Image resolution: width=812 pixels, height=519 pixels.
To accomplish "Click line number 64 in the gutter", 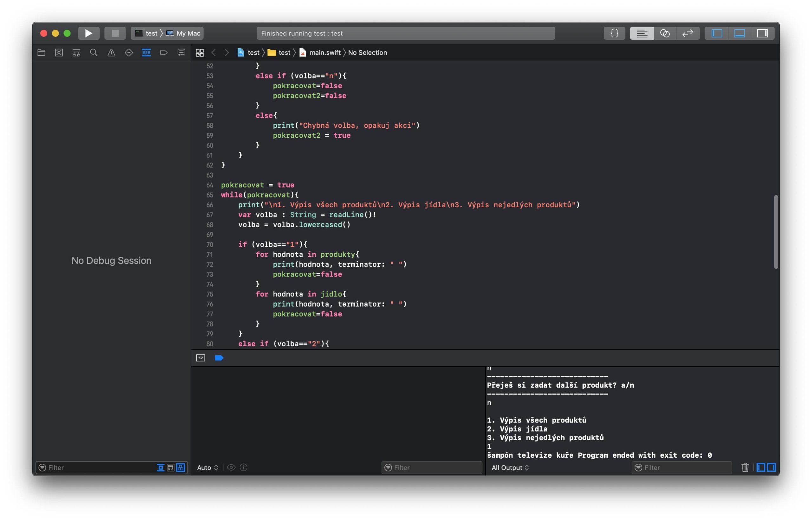I will [210, 185].
